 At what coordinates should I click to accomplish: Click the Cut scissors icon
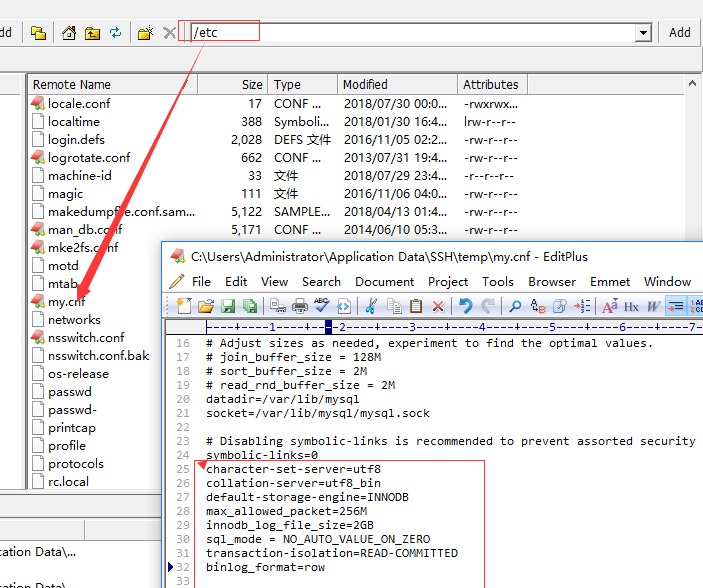(x=371, y=306)
